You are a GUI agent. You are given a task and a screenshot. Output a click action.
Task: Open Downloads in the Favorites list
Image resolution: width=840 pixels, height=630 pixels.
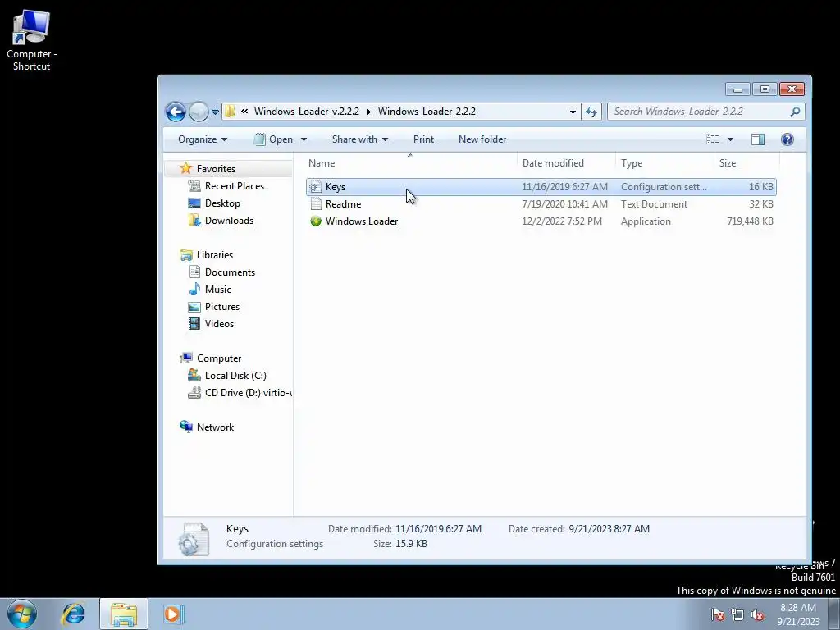(x=229, y=220)
